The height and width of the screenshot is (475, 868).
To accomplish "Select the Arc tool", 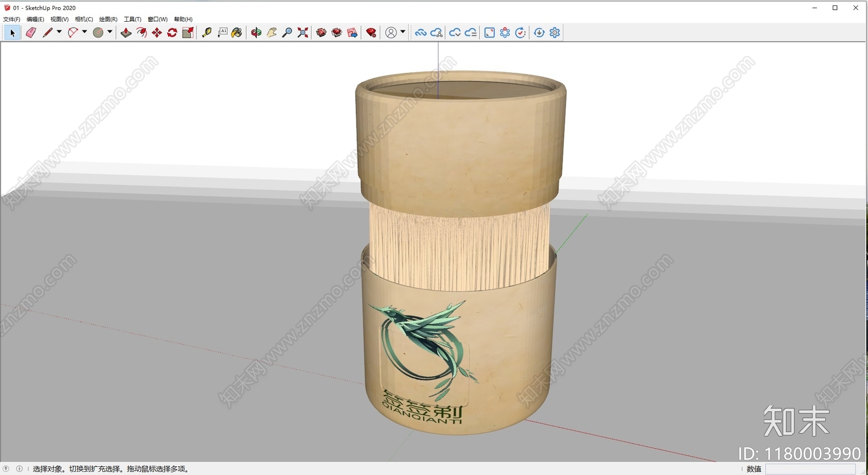I will tap(73, 33).
